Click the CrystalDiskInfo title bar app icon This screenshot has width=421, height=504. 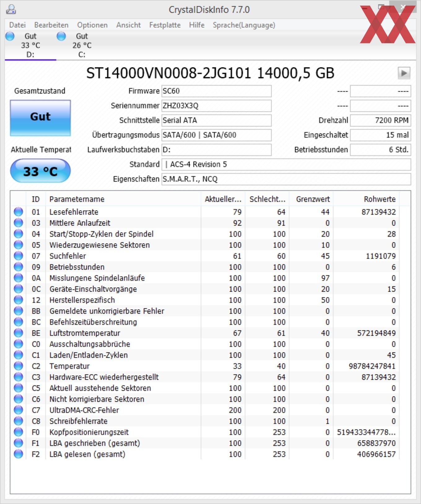click(11, 10)
